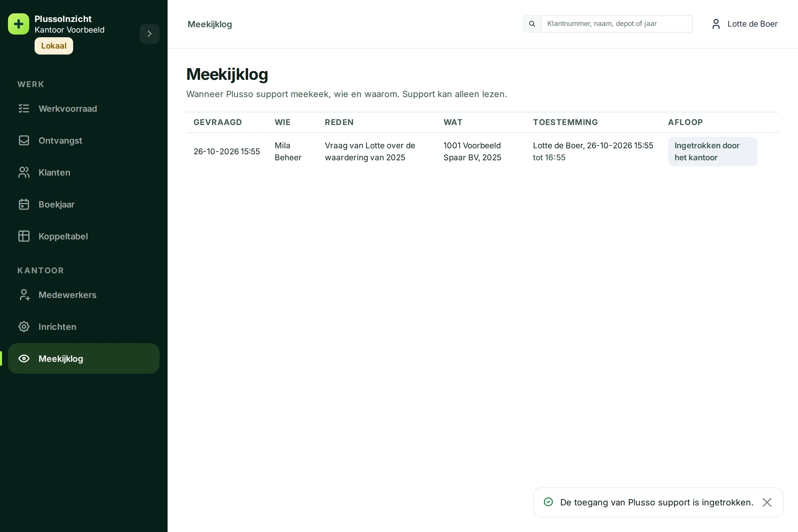Screen dimensions: 798x532
Task: Open Werkvoorraad in the sidebar
Action: 84,109
